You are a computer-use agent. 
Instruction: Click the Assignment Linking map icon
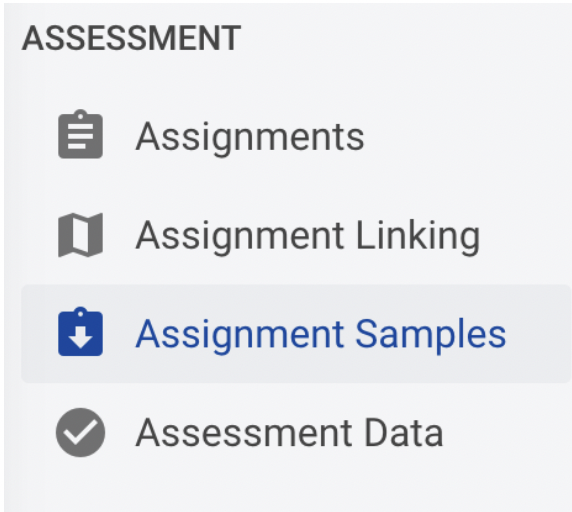tap(80, 235)
